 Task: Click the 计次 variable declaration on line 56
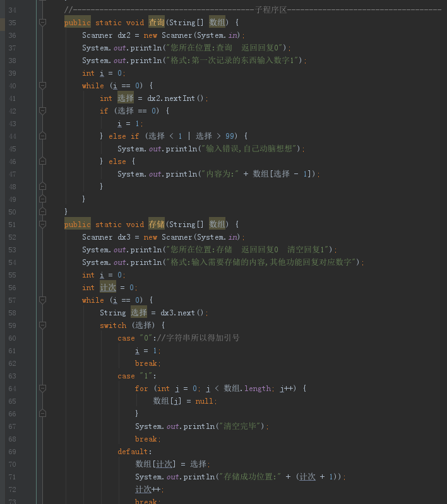[x=108, y=288]
